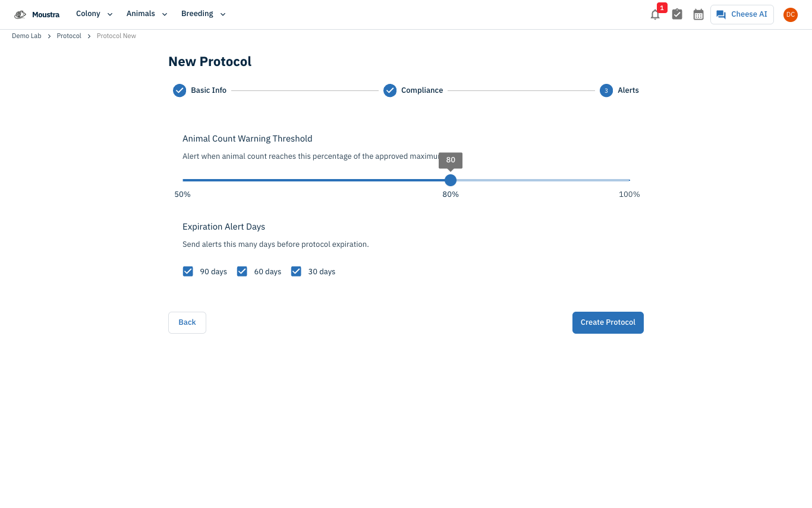Screen dimensions: 812x508
Task: Toggle the 90 days checkbox
Action: click(x=188, y=271)
